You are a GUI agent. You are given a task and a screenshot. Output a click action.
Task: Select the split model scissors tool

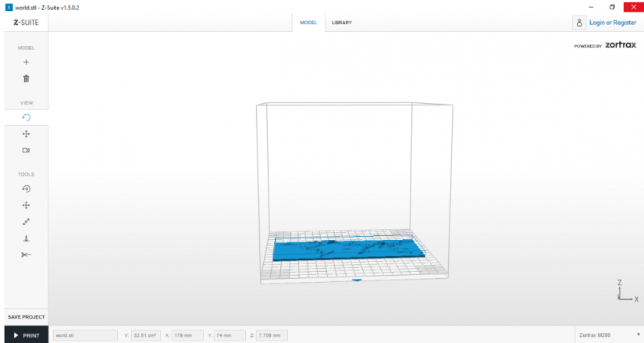pyautogui.click(x=26, y=255)
